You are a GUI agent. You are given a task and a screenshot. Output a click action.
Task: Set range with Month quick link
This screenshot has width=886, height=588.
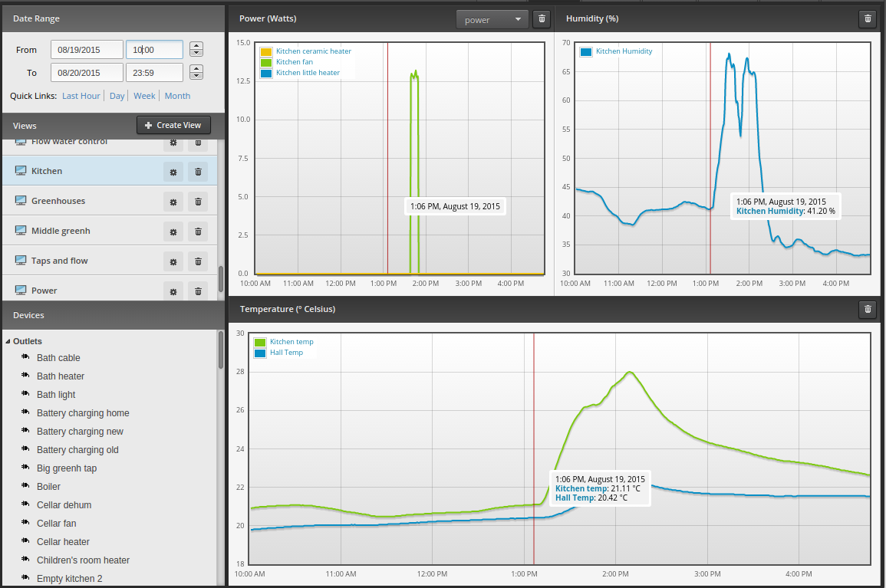[177, 96]
